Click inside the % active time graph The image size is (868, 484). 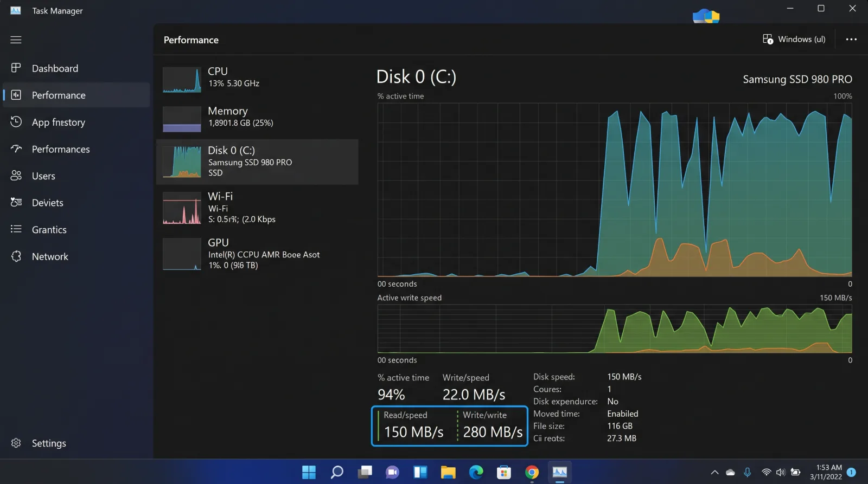pyautogui.click(x=615, y=190)
